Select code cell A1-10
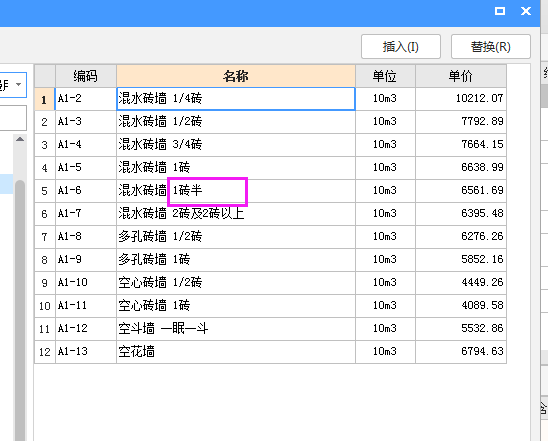 86,283
